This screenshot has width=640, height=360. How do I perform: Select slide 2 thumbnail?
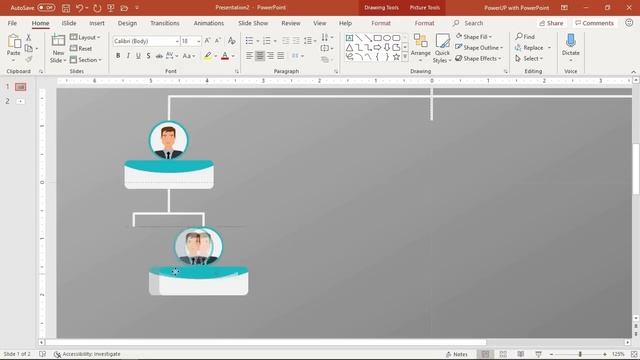pos(20,101)
